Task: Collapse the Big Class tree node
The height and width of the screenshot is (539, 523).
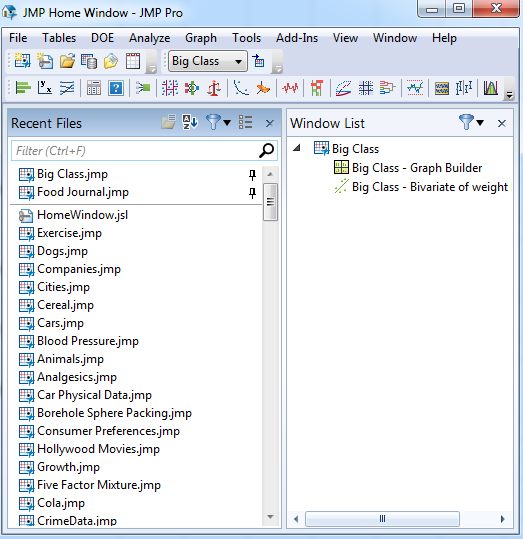Action: [297, 148]
